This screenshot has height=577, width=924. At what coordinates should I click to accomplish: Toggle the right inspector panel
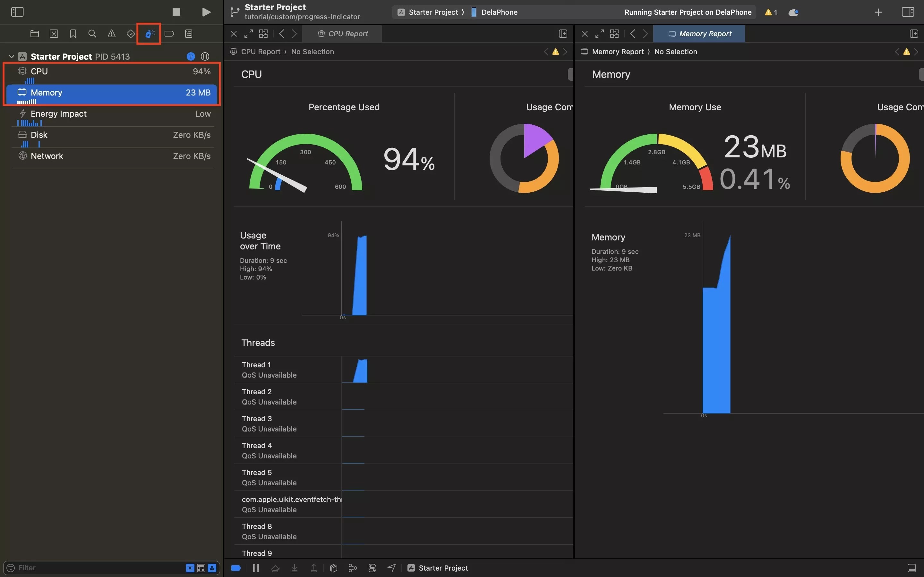(908, 12)
